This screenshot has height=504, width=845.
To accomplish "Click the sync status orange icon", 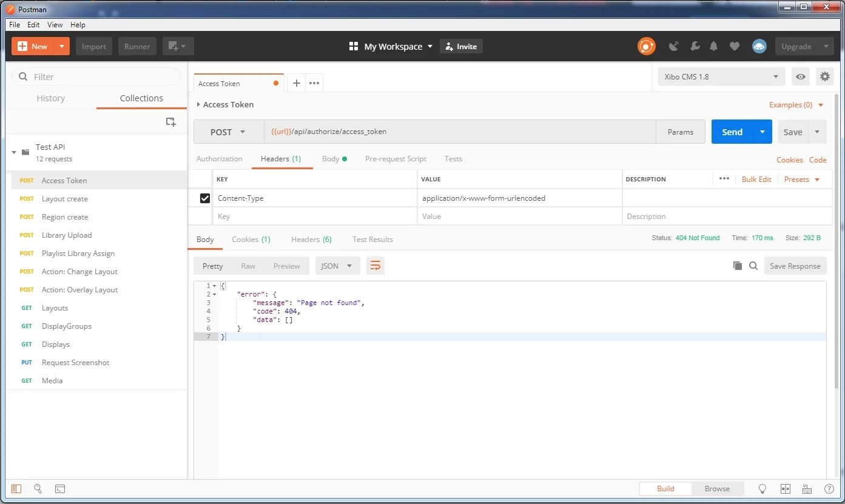I will [646, 46].
